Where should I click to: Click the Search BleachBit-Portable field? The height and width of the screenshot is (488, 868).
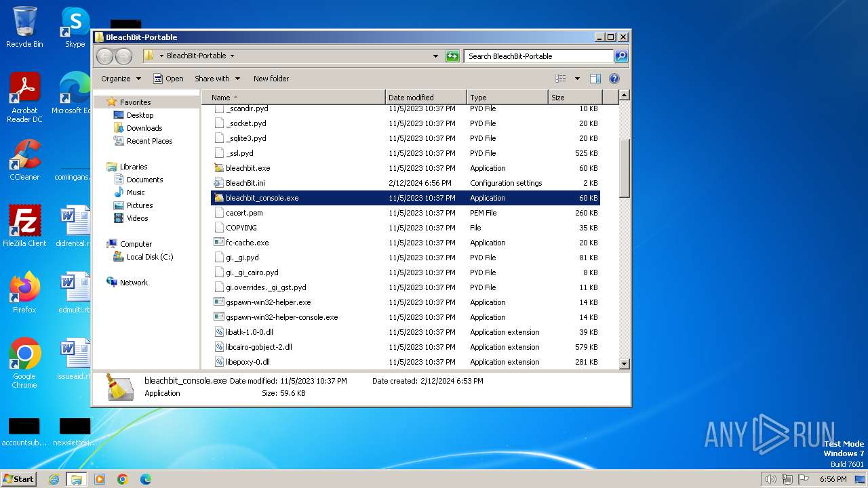(539, 56)
